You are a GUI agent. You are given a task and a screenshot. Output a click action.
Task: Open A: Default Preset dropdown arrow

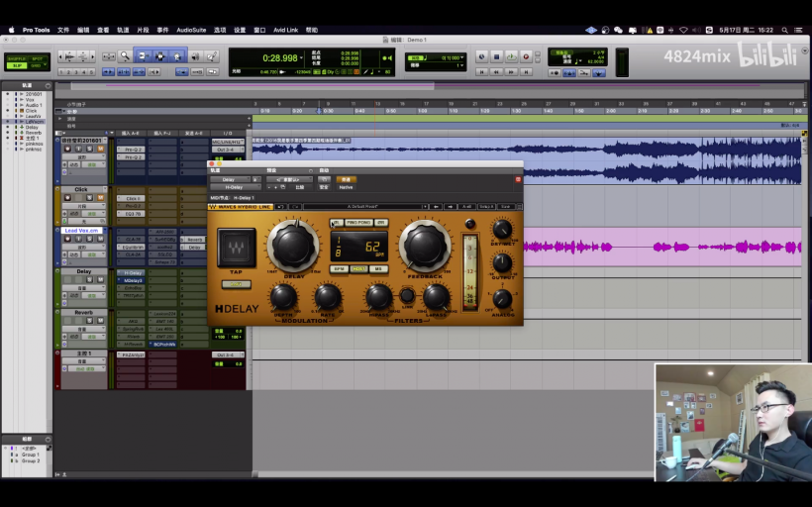pyautogui.click(x=425, y=207)
